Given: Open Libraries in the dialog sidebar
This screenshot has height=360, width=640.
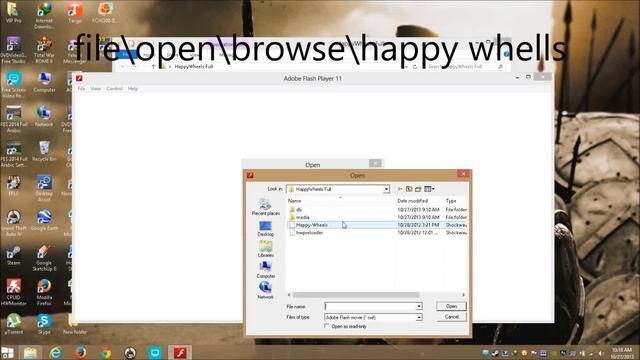Looking at the screenshot, I should pos(265,249).
